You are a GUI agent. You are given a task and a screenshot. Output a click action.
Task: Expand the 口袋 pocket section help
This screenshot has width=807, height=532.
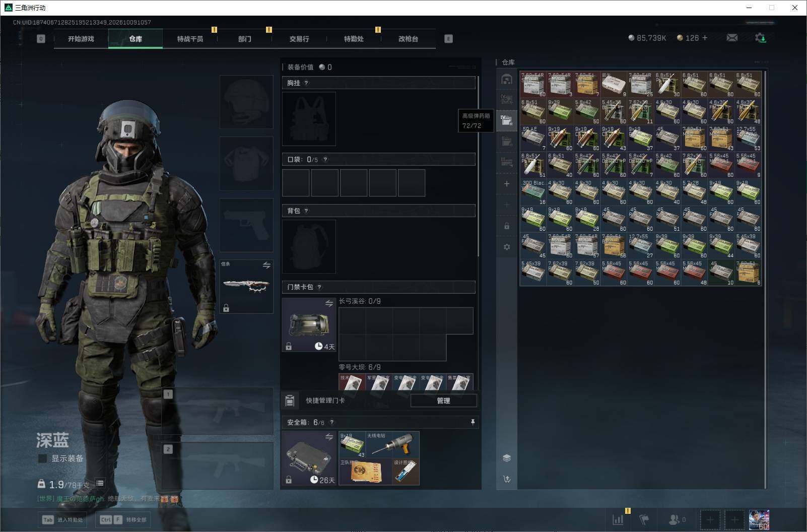pos(325,160)
